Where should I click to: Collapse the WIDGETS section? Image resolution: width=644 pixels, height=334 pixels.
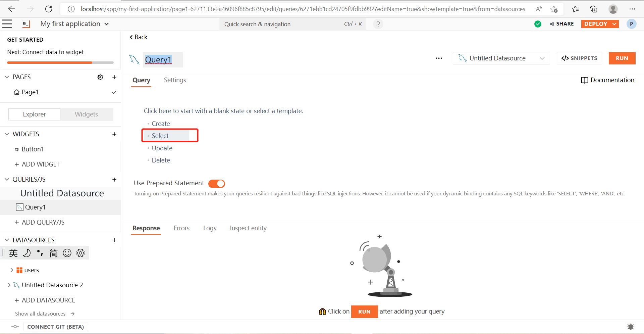(x=7, y=134)
